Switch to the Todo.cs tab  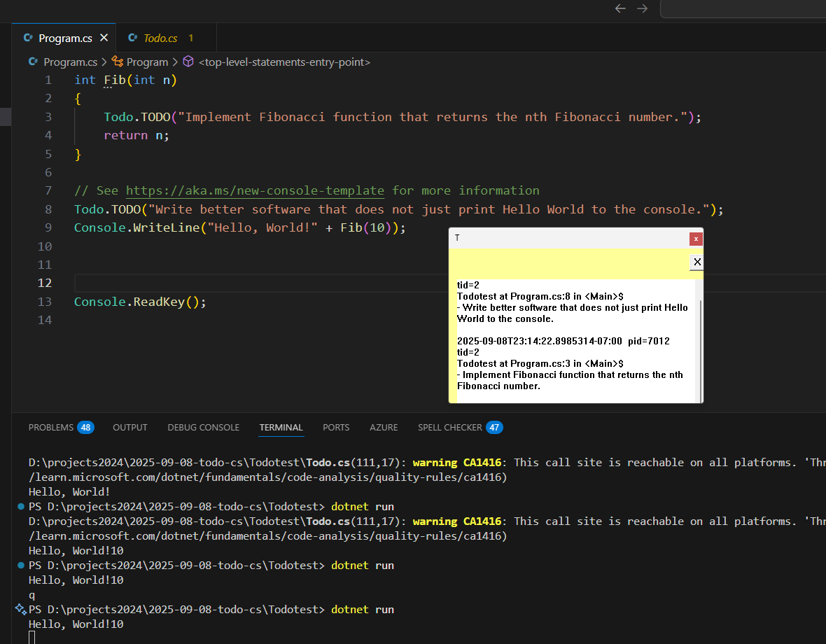point(160,38)
